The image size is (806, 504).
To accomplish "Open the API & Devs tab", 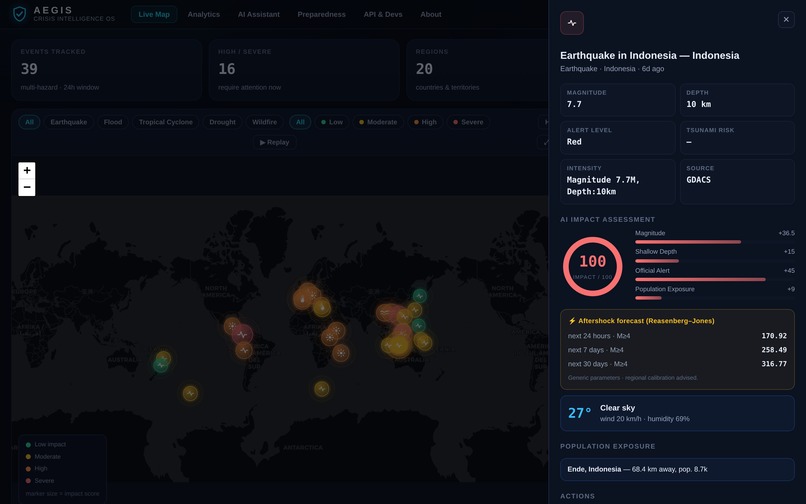I will click(383, 14).
